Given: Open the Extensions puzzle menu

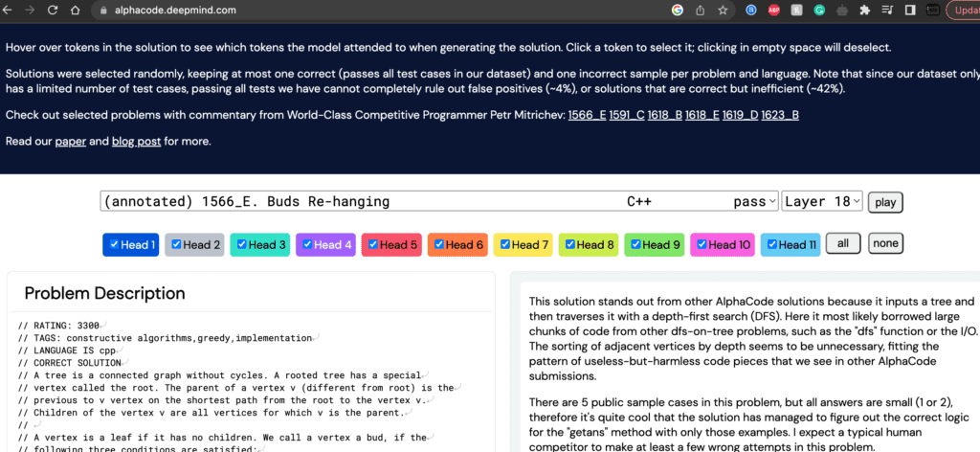Looking at the screenshot, I should point(865,10).
